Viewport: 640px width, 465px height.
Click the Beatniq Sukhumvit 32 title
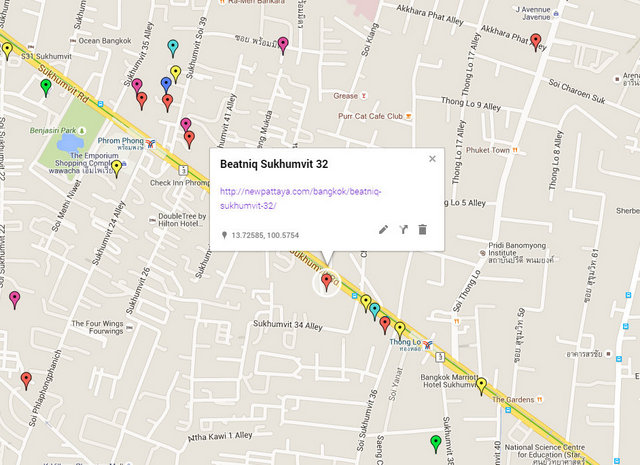[x=274, y=164]
